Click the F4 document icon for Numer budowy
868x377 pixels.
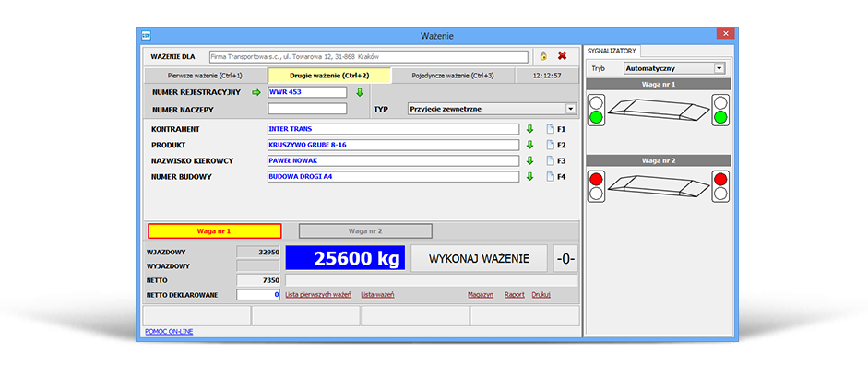[550, 176]
